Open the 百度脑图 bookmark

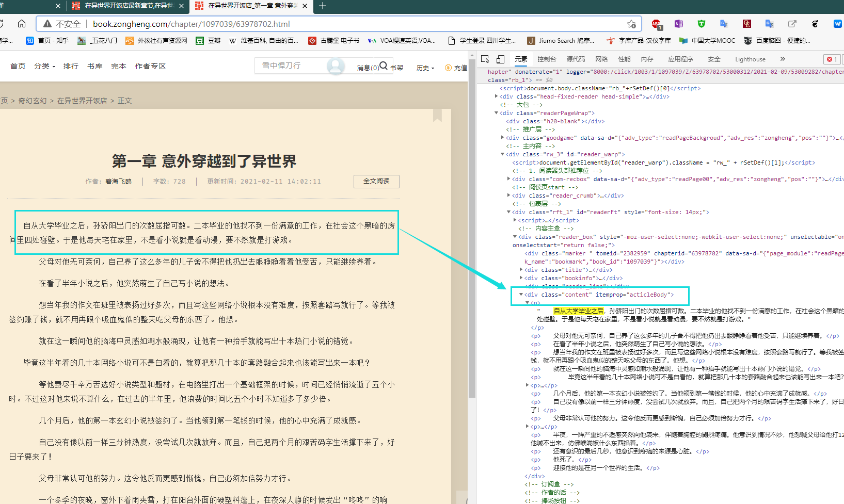(777, 40)
